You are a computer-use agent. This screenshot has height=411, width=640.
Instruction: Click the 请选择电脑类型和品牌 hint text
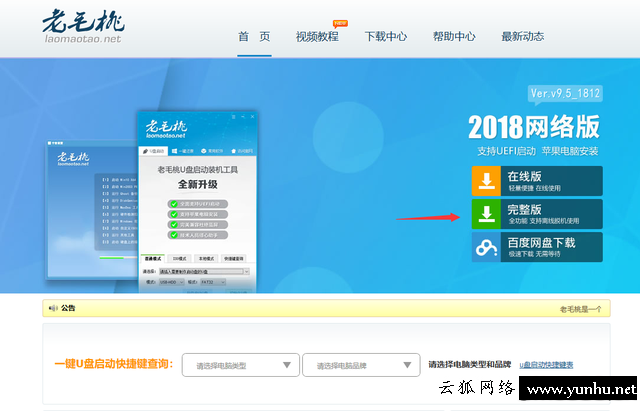tap(470, 364)
